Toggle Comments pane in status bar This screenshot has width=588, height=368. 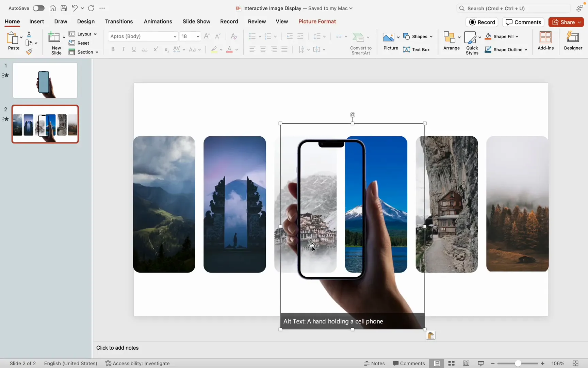(409, 364)
